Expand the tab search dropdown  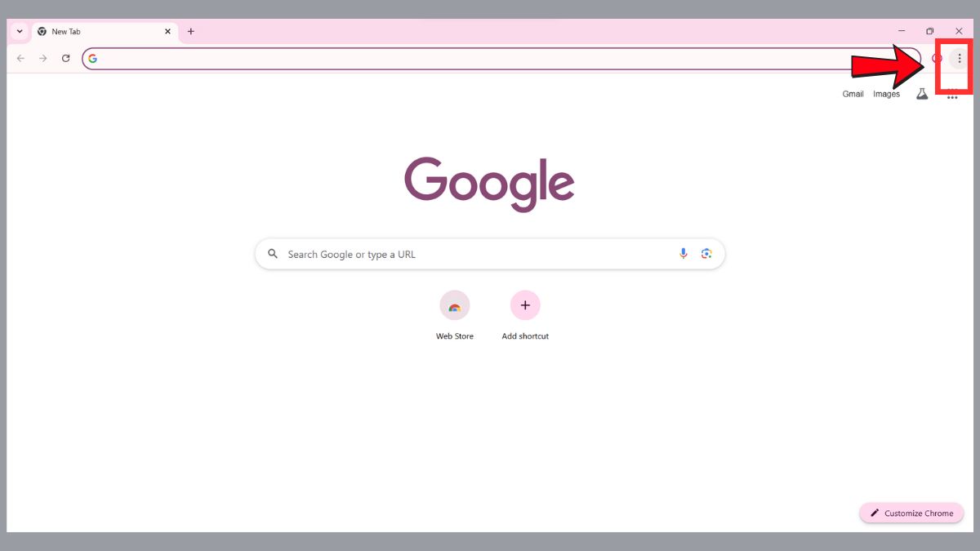point(20,31)
